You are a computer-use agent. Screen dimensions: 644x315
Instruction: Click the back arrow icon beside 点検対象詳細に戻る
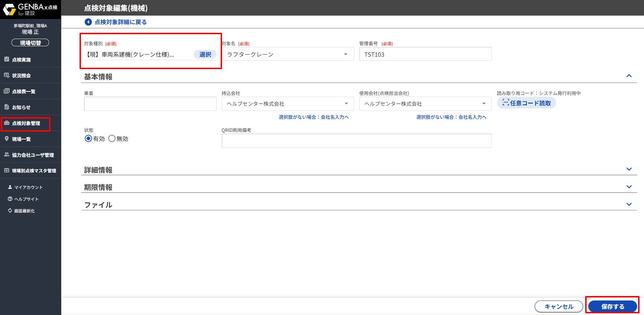click(x=88, y=22)
